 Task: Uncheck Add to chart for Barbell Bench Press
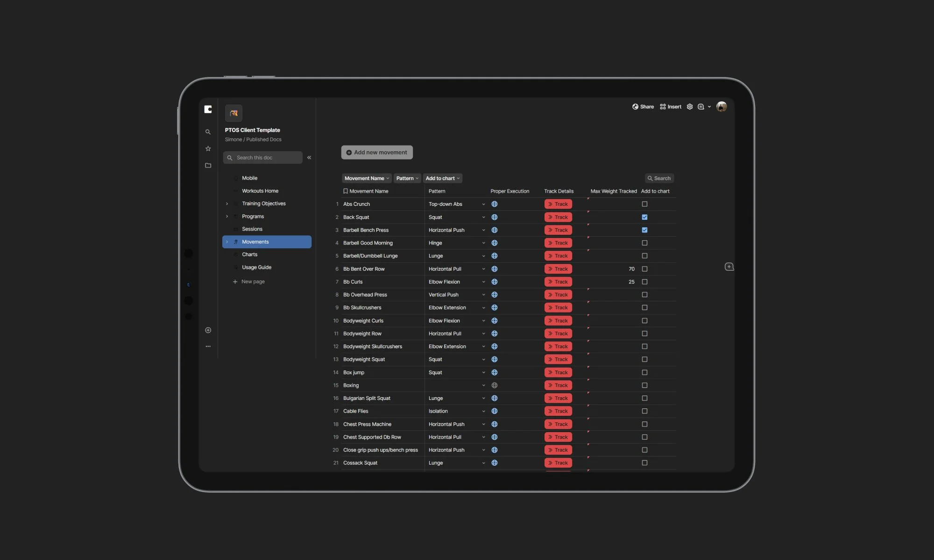(644, 230)
